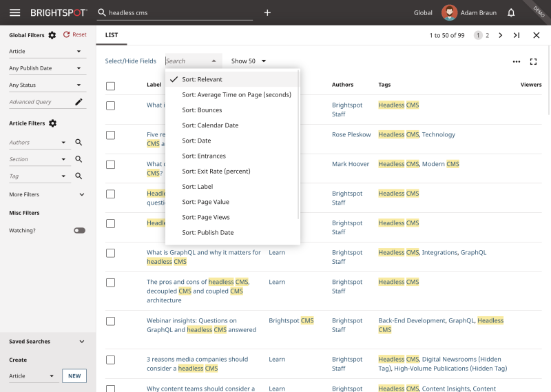Screen dimensions: 551x392
Task: Check the pros and cons row checkbox
Action: pyautogui.click(x=110, y=282)
